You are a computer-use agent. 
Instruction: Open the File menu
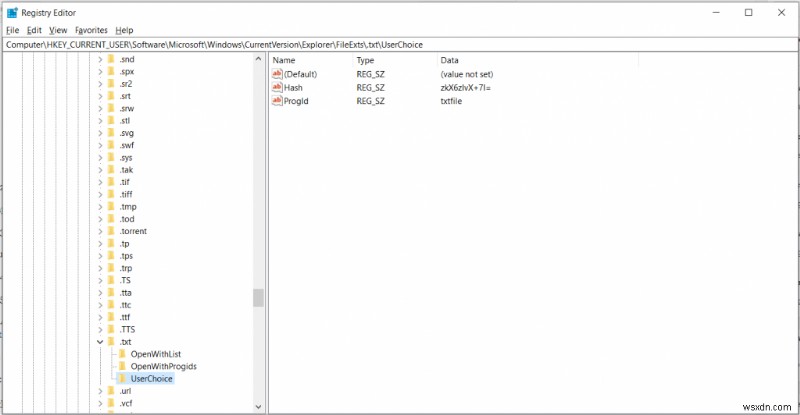[x=12, y=30]
